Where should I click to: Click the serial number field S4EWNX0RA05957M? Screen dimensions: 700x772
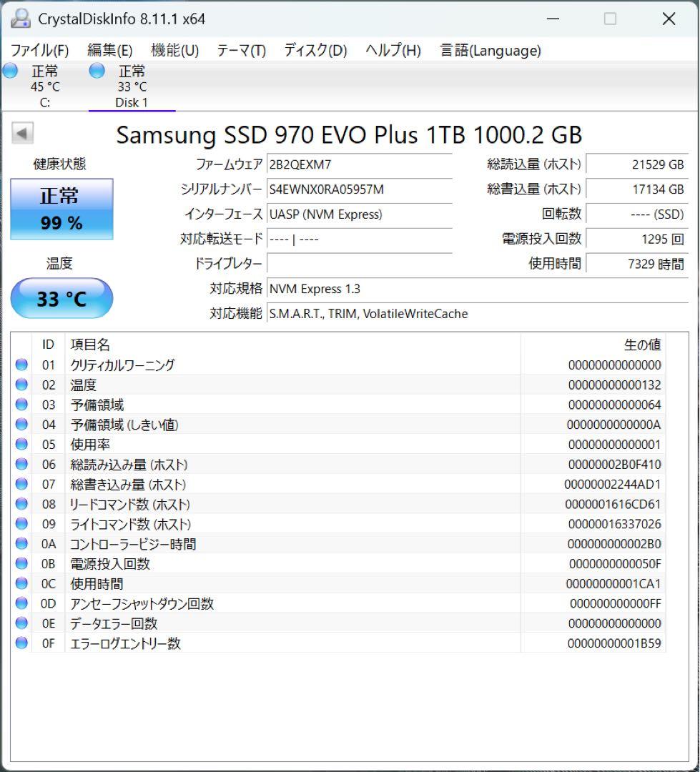[360, 189]
